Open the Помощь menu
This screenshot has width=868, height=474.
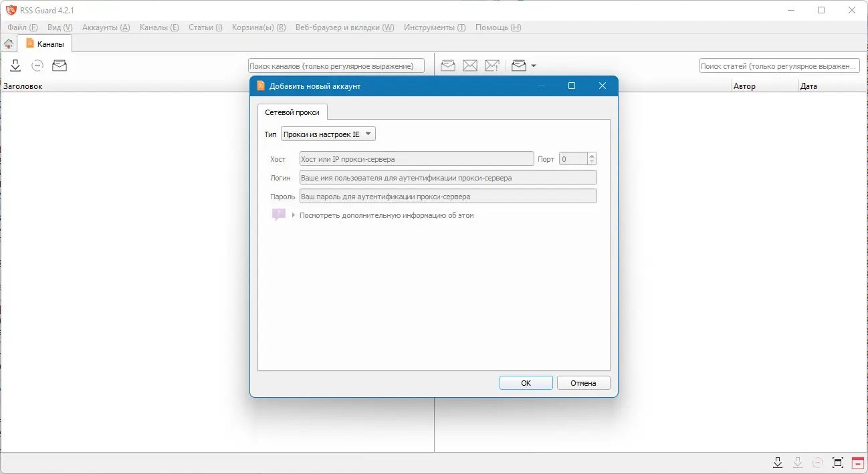point(498,27)
